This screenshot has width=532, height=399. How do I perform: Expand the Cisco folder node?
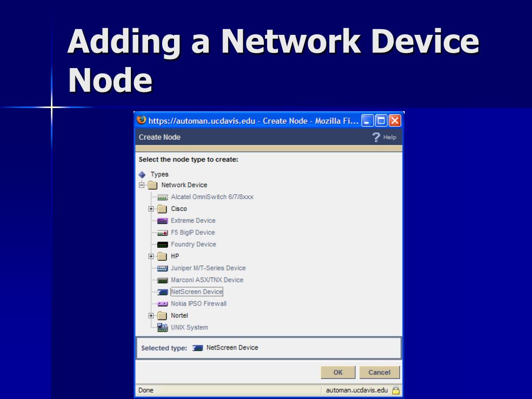(x=151, y=209)
